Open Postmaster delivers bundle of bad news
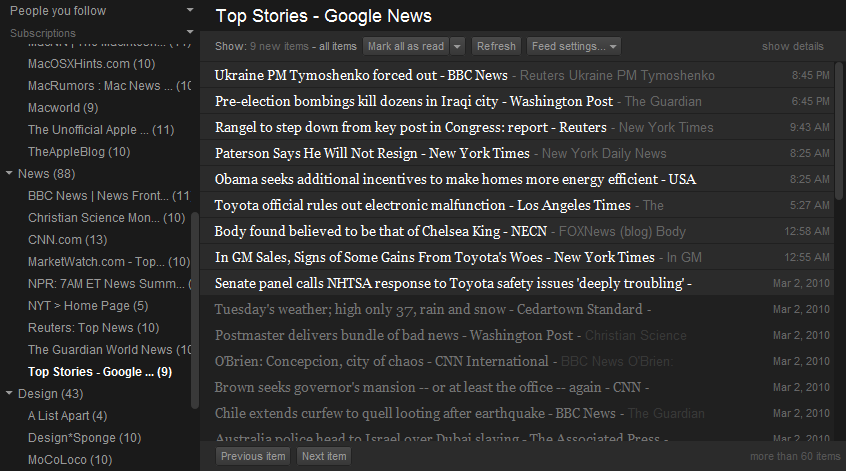This screenshot has width=846, height=471. point(517,335)
